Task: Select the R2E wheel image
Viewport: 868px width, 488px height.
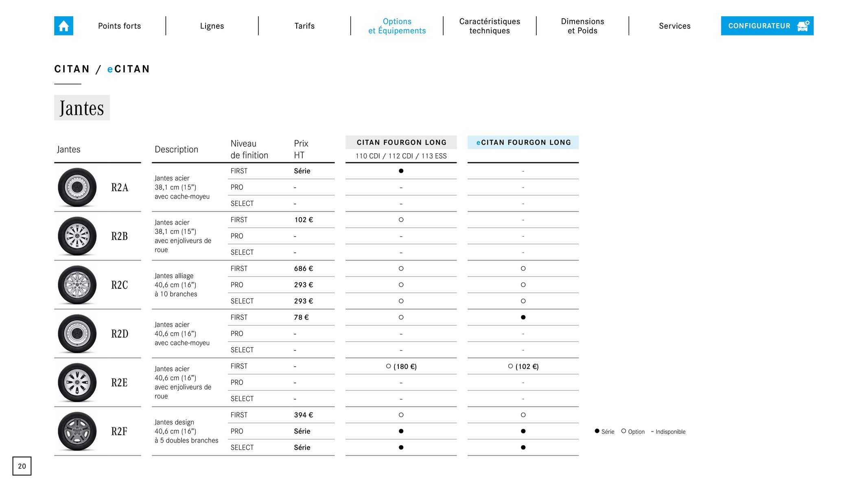Action: [x=77, y=383]
